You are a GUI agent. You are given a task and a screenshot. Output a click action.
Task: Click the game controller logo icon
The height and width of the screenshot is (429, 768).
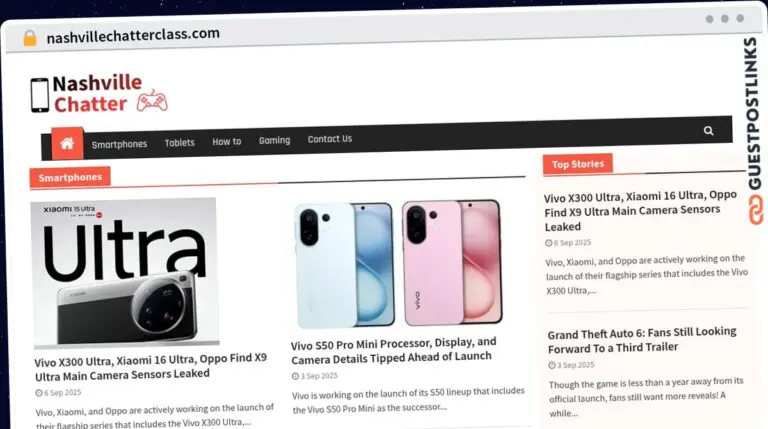pyautogui.click(x=152, y=100)
